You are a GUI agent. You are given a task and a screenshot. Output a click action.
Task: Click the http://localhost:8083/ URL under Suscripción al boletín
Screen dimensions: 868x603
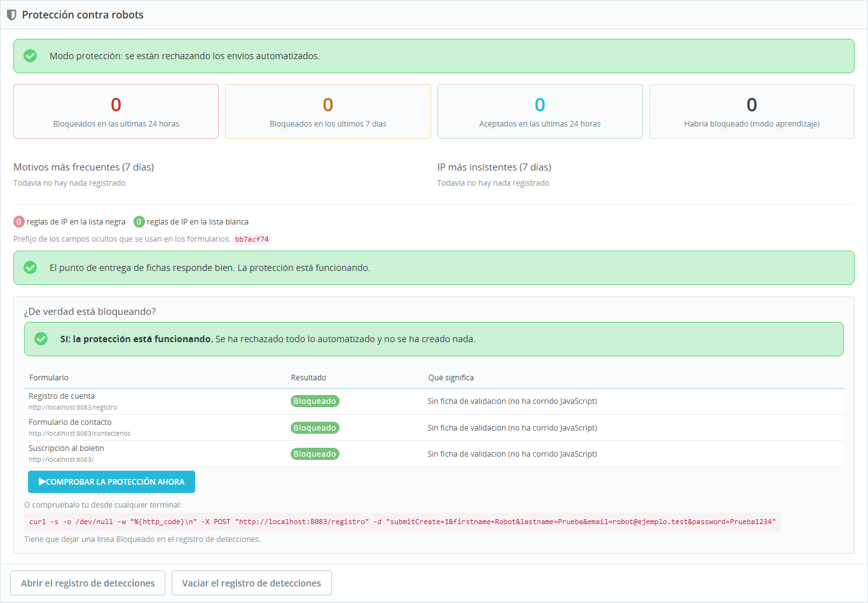pyautogui.click(x=61, y=459)
